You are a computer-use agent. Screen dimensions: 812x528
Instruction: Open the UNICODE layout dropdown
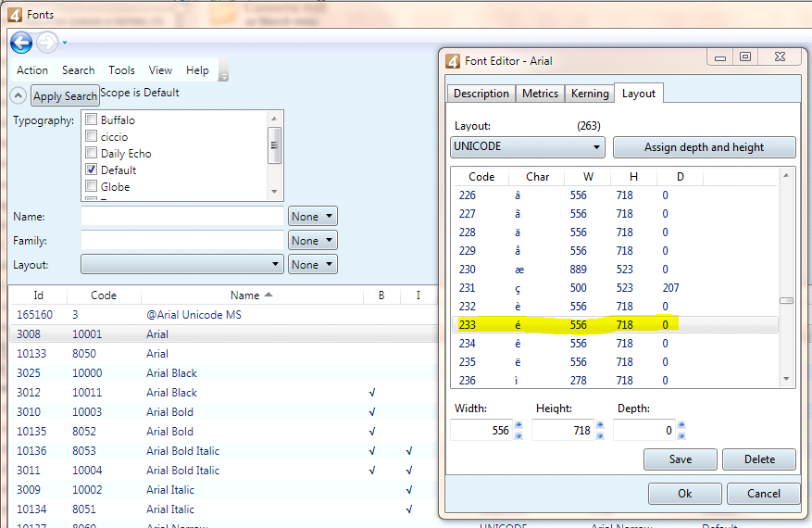click(x=528, y=146)
